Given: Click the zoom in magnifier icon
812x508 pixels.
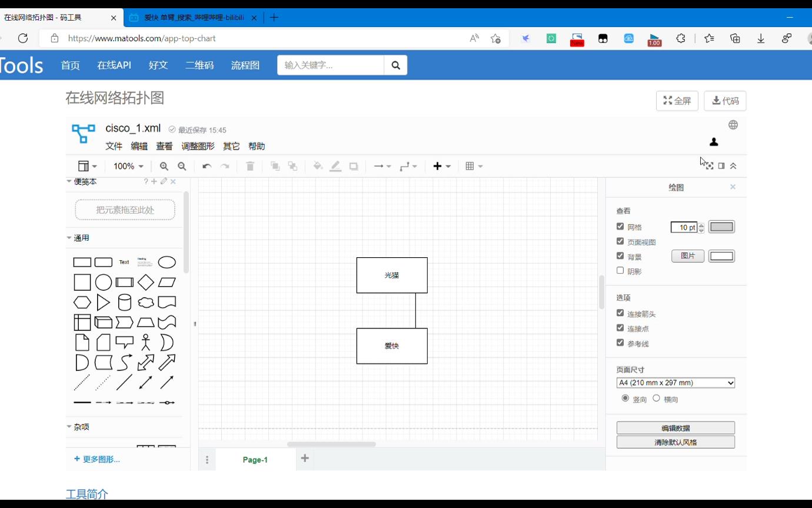Looking at the screenshot, I should (164, 167).
